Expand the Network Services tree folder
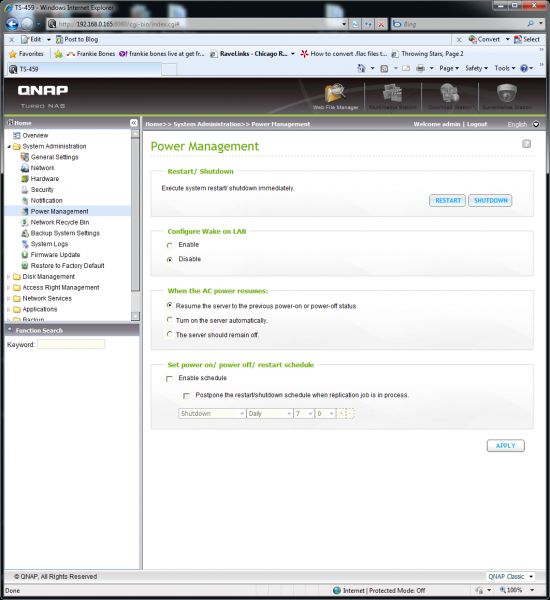550x600 pixels. (x=8, y=298)
